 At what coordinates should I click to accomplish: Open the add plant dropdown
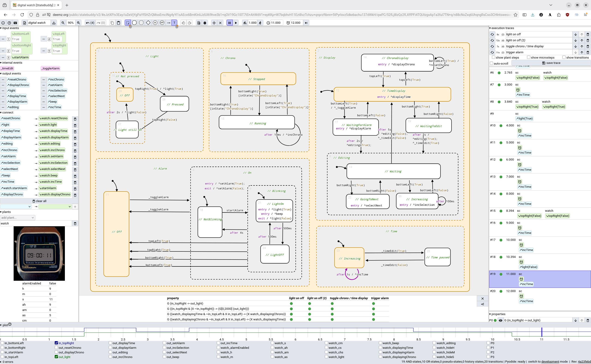[18, 218]
